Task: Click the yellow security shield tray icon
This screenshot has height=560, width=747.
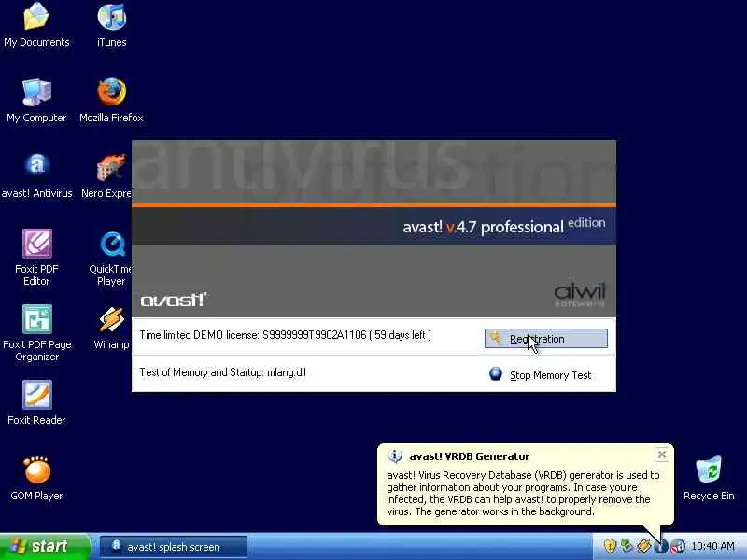Action: click(x=610, y=546)
